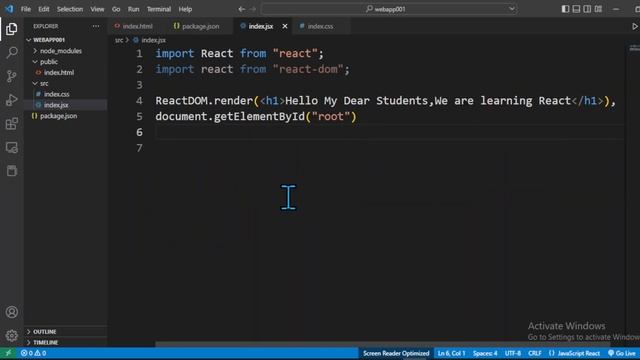Collapse the src folder
Viewport: 640px width, 360px height.
[44, 83]
